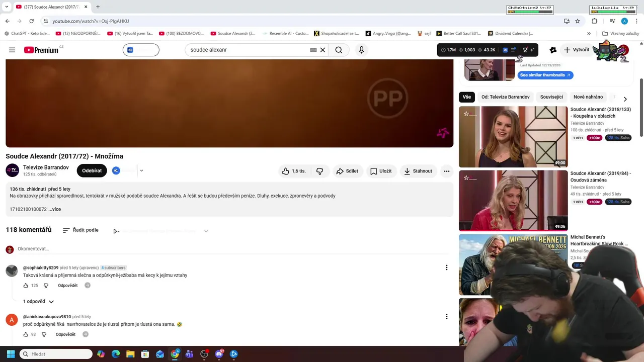The height and width of the screenshot is (362, 644).
Task: Open the Řadit podle sort menu
Action: click(x=80, y=230)
